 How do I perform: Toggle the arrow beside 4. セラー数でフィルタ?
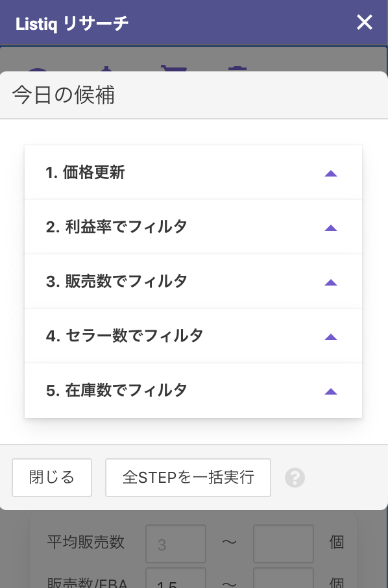coord(331,337)
